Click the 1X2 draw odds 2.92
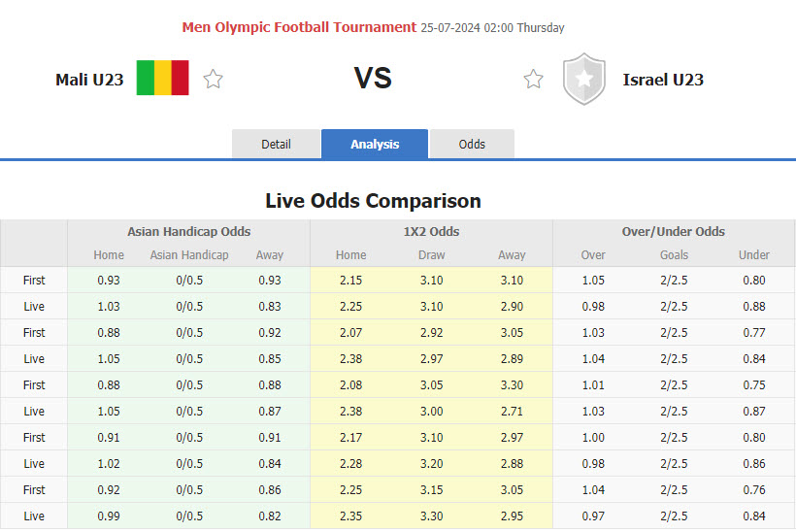Screen dimensions: 796x532 pyautogui.click(x=431, y=332)
